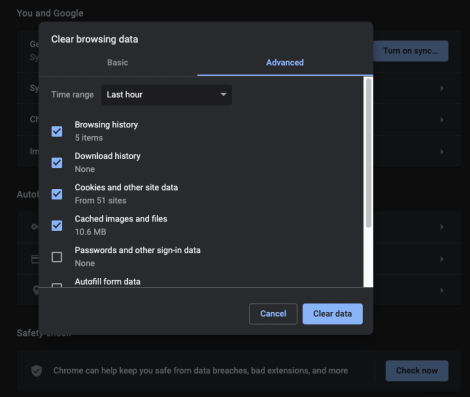
Task: Click the 'You and Google' section heading
Action: click(50, 13)
